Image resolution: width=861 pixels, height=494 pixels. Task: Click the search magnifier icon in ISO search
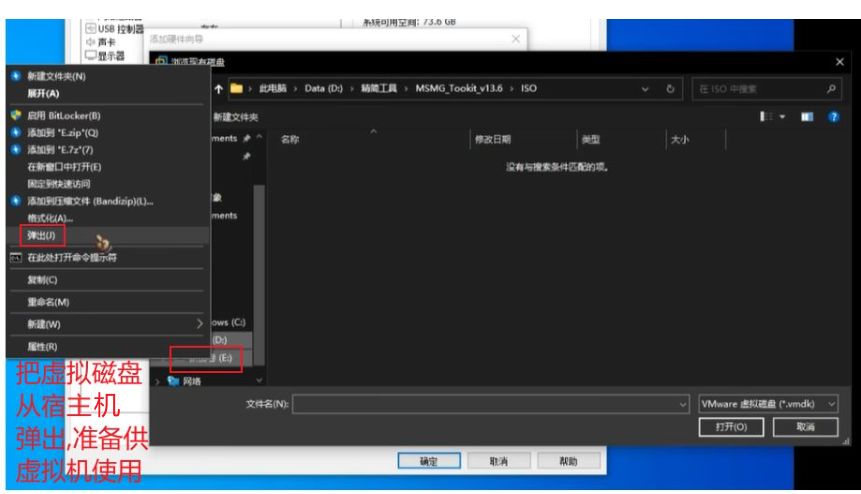coord(832,89)
